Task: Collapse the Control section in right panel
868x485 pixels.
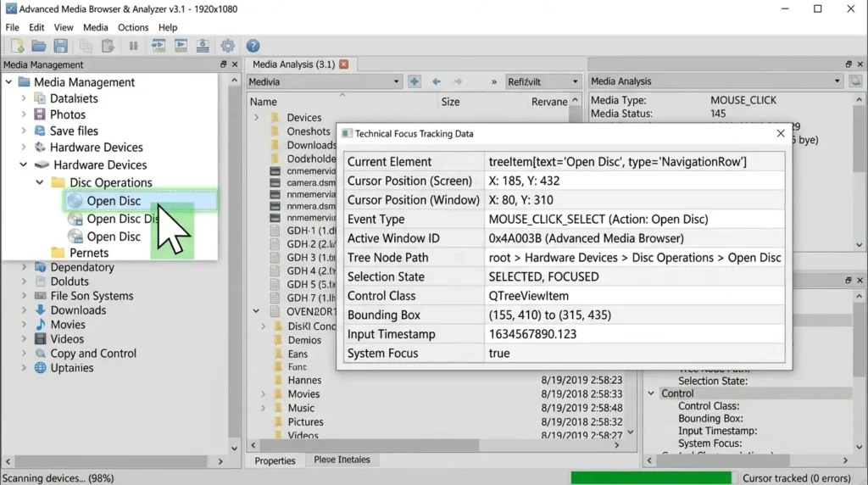Action: pyautogui.click(x=651, y=393)
